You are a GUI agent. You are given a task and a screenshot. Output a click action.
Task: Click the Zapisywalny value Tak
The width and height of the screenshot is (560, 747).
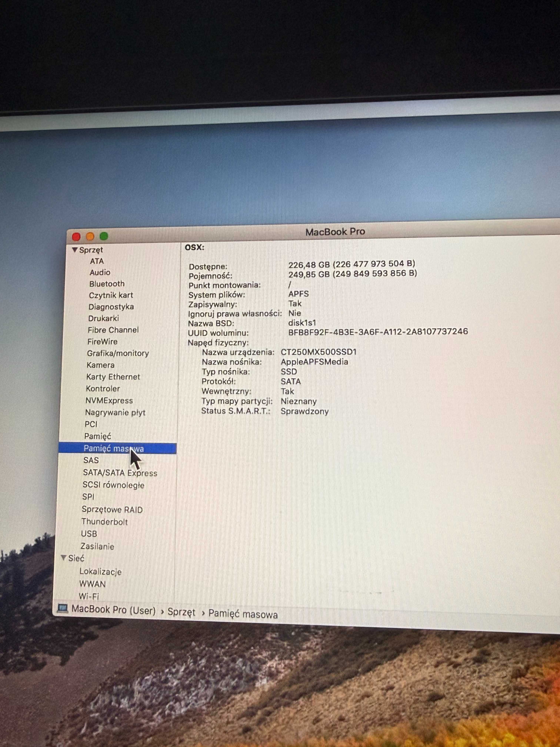click(295, 303)
